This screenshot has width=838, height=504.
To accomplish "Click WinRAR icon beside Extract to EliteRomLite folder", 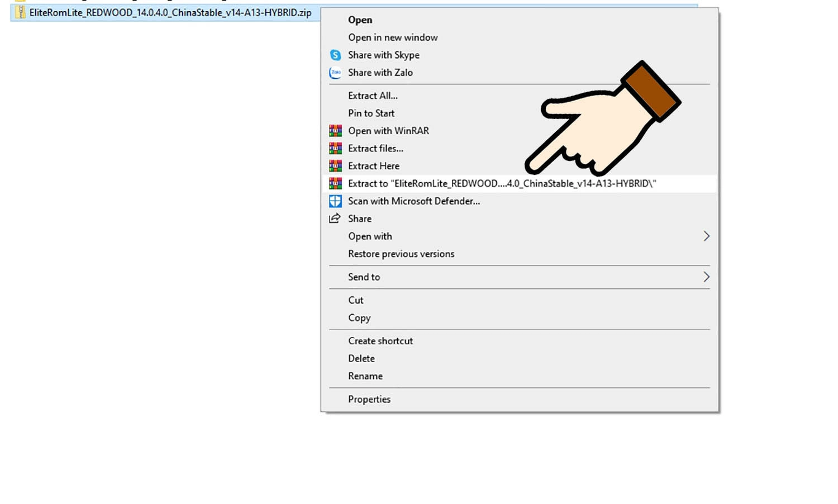I will pyautogui.click(x=335, y=183).
